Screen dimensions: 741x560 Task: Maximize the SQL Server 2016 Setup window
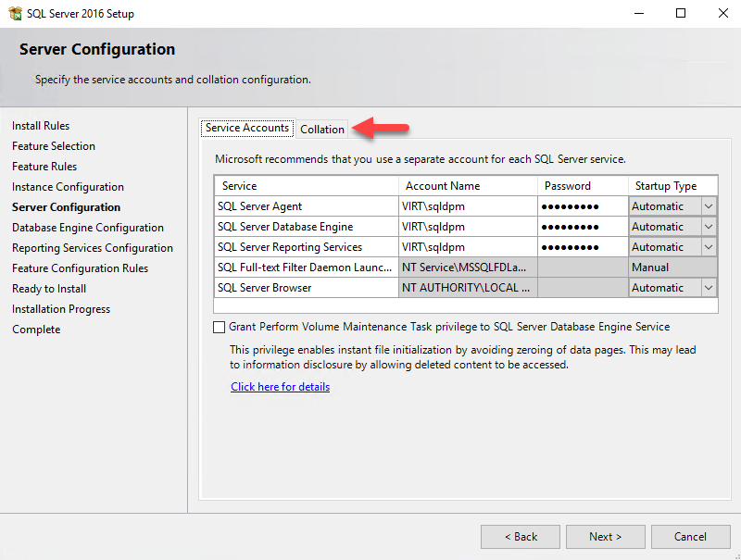click(x=681, y=13)
